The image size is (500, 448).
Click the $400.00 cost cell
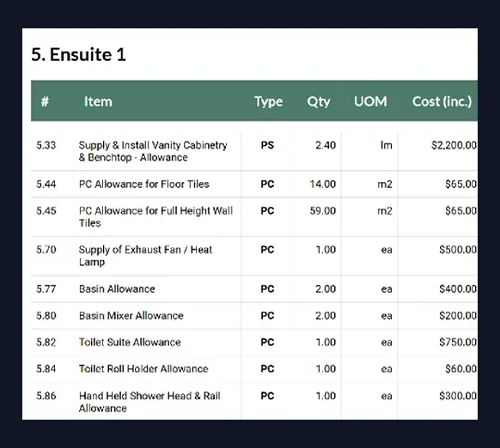[x=458, y=289]
